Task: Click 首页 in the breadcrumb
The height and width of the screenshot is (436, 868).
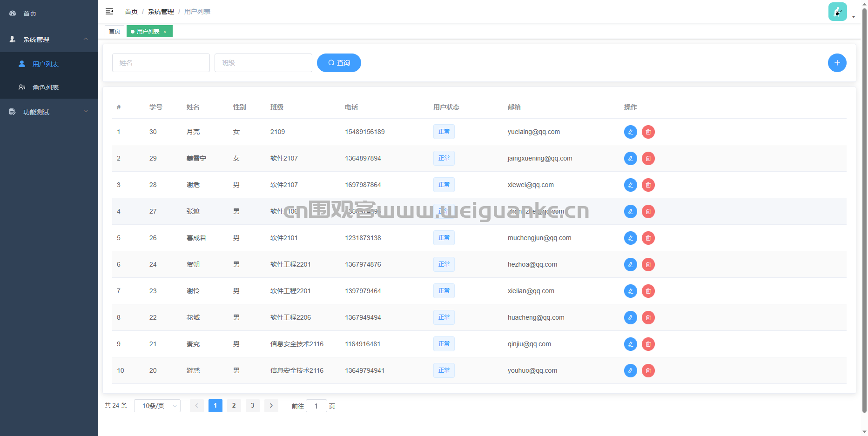Action: (x=131, y=12)
